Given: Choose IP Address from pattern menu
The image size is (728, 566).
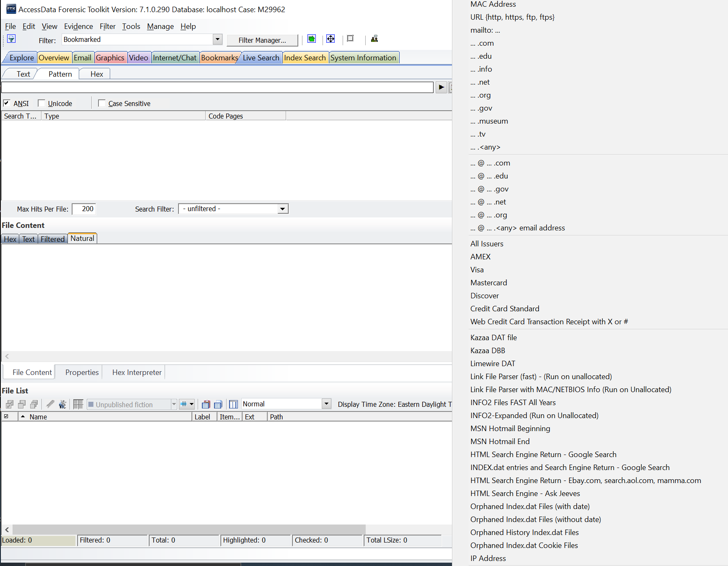Looking at the screenshot, I should 488,558.
